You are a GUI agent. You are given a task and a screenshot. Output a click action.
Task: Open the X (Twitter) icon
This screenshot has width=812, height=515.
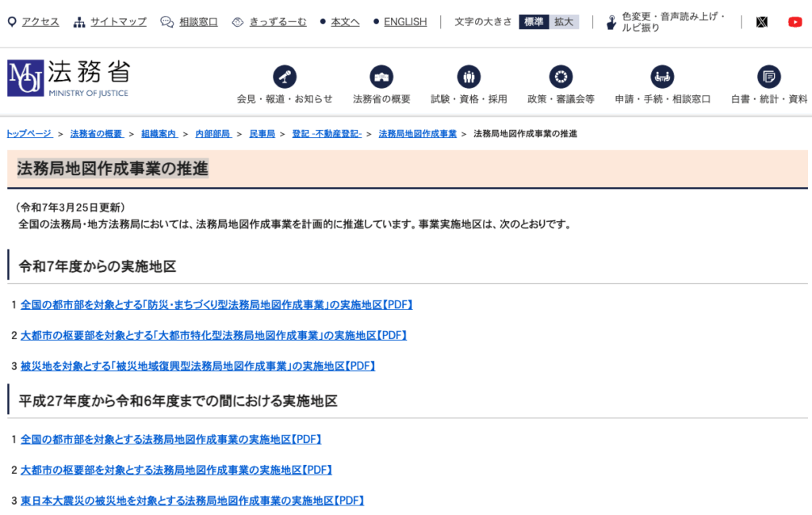pyautogui.click(x=762, y=21)
